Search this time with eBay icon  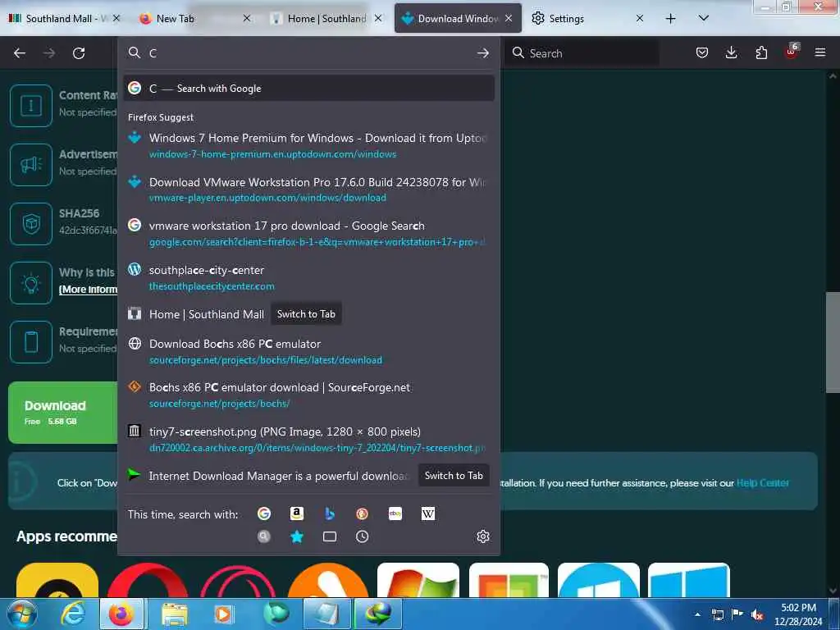point(395,514)
